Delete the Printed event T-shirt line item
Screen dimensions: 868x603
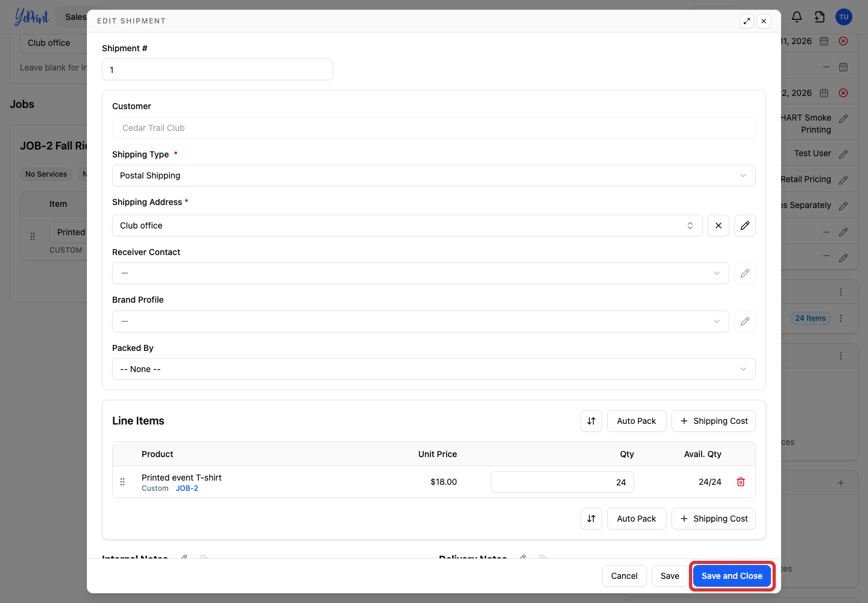pyautogui.click(x=741, y=482)
